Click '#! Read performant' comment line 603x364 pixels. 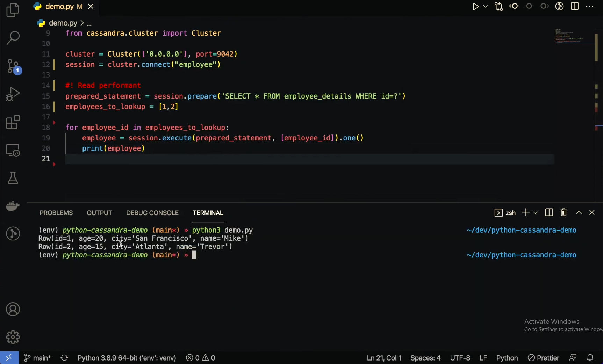[x=103, y=86]
